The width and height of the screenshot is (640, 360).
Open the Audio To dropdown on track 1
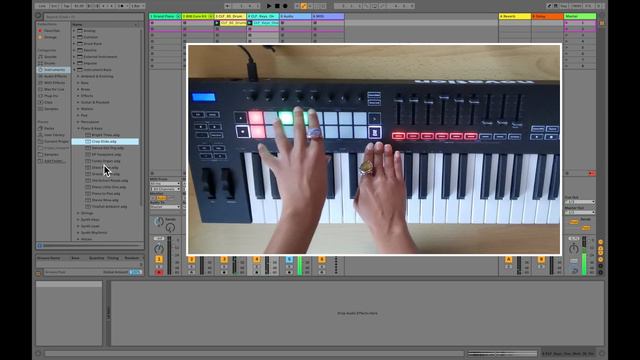(165, 207)
